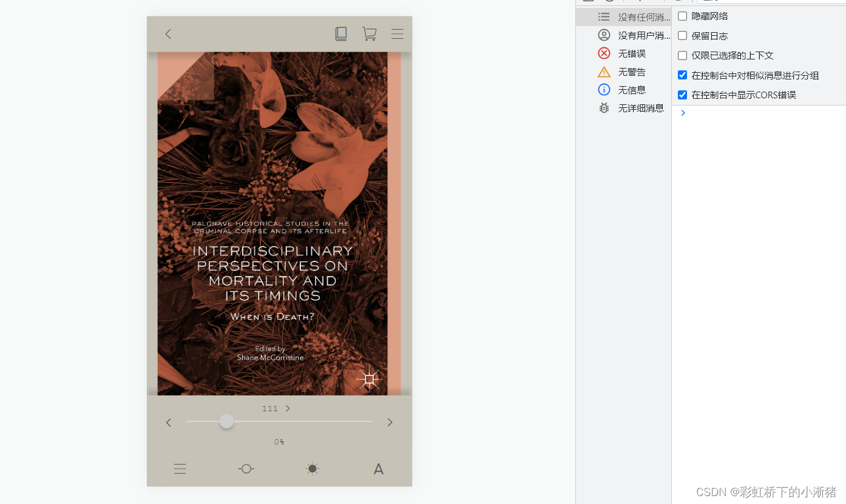846x504 pixels.
Task: Open reading progress icon in bottom bar
Action: [x=246, y=469]
